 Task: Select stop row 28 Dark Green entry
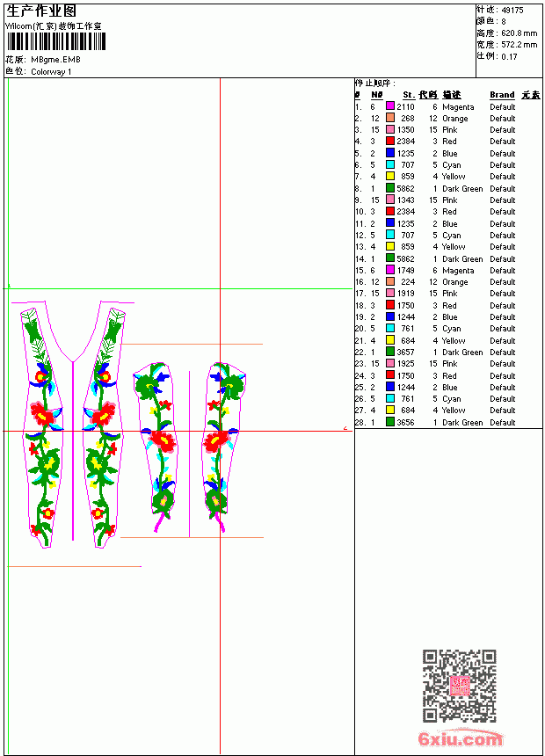tap(447, 422)
